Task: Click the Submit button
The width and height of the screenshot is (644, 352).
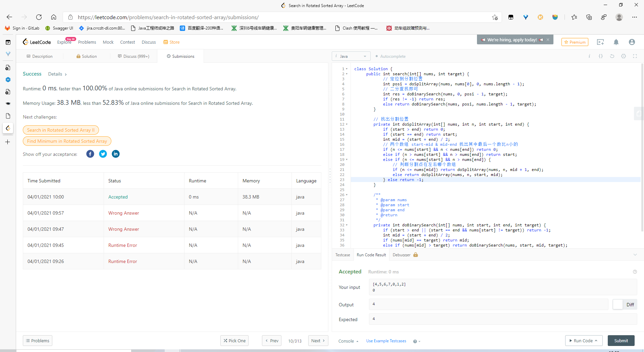Action: tap(621, 341)
